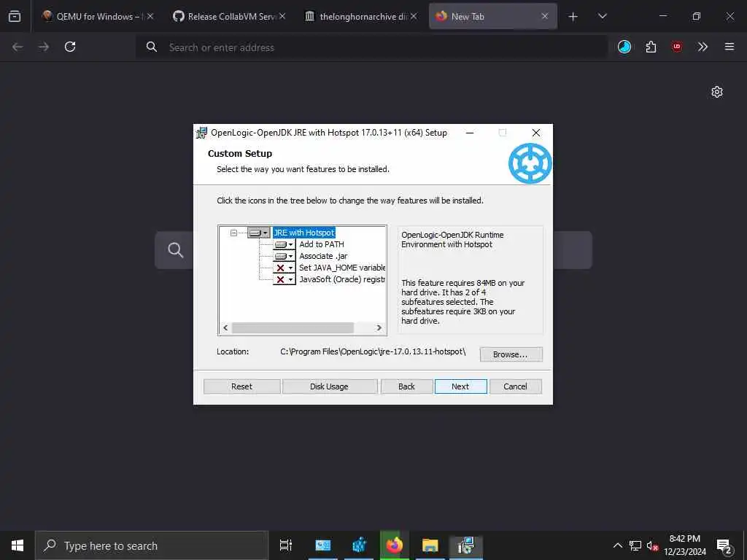The height and width of the screenshot is (560, 747).
Task: Switch to thelonghornarchive directory tab
Action: (359, 16)
